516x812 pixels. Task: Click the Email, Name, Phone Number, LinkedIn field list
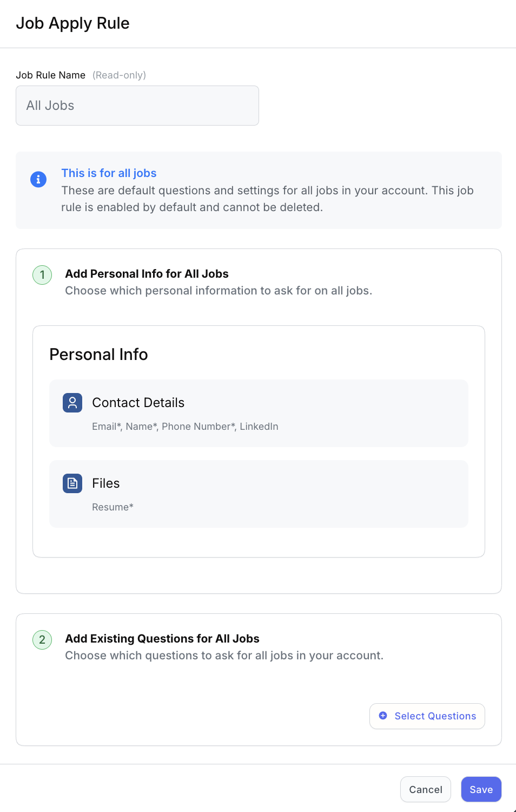[x=185, y=427]
